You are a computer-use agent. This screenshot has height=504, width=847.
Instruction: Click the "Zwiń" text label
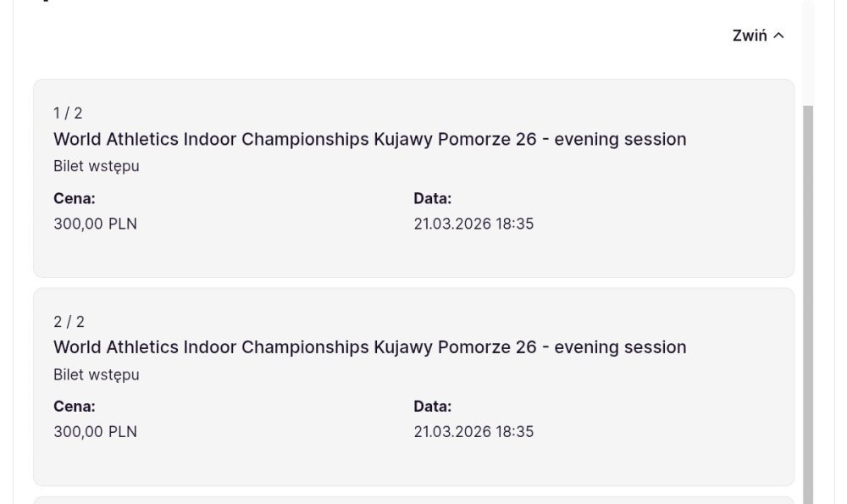click(750, 36)
